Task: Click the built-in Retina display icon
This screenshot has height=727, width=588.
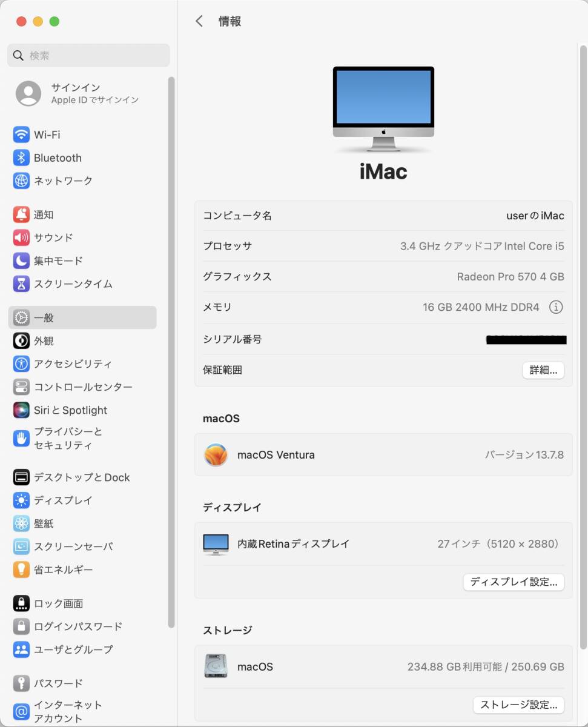Action: click(216, 544)
